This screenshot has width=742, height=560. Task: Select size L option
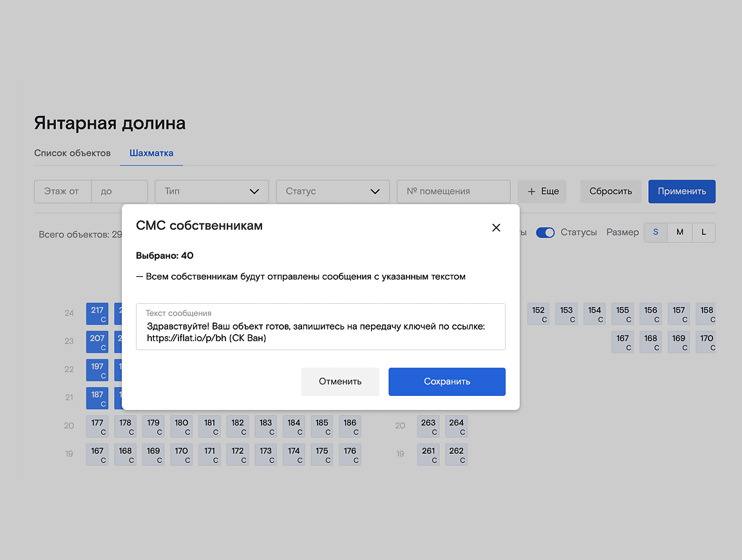pos(703,232)
